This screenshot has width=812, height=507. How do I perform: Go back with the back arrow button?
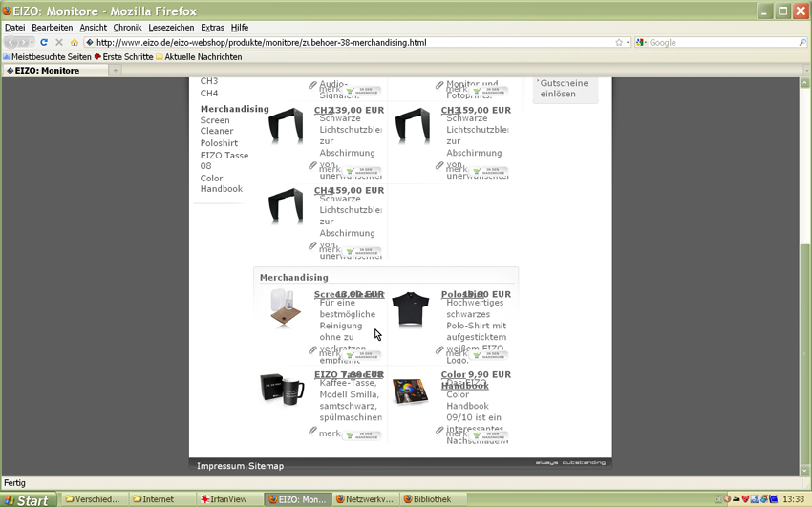tap(11, 42)
